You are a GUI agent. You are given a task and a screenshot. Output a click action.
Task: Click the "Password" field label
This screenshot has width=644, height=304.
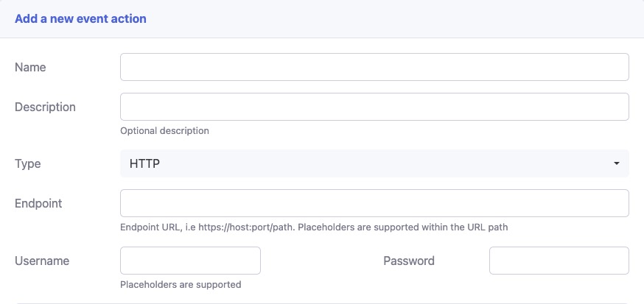(x=409, y=261)
